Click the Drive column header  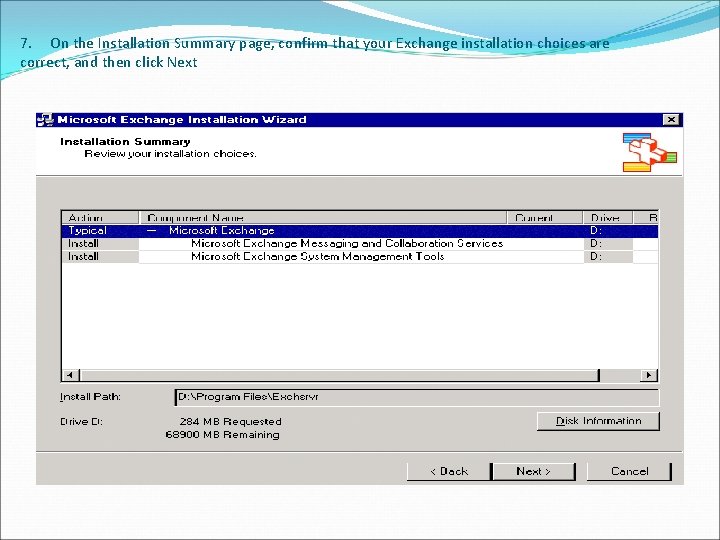(608, 218)
